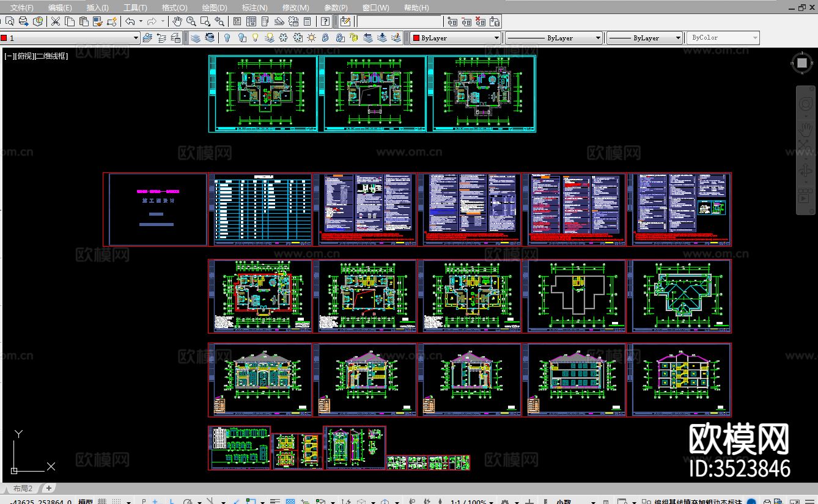This screenshot has width=818, height=504.
Task: Click the empty text field beside Block Editor
Action: 399,21
